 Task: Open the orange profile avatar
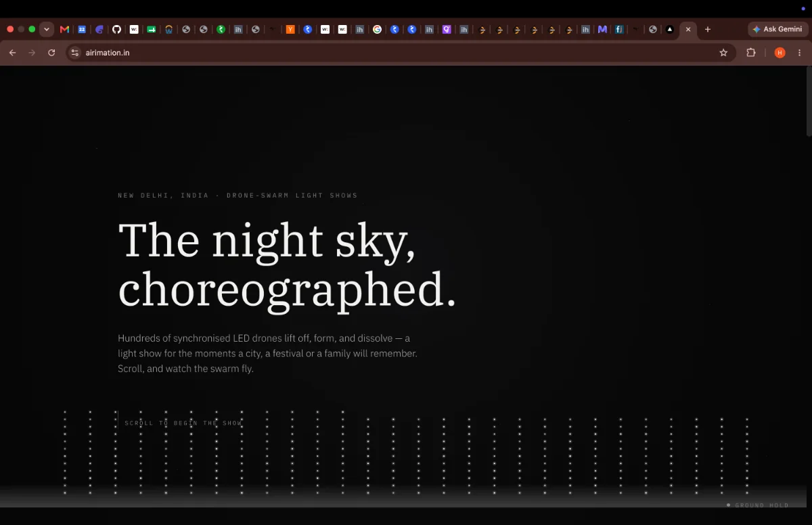tap(780, 53)
